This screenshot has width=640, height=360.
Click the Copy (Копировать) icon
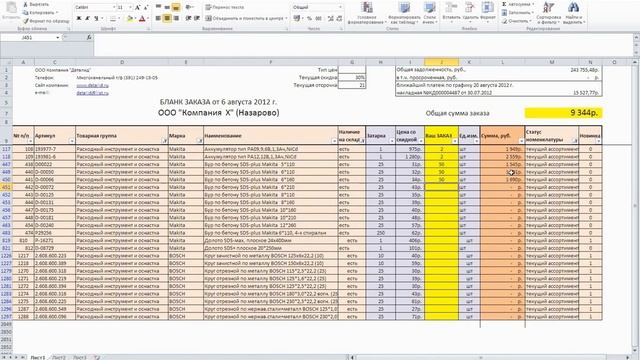click(x=26, y=13)
